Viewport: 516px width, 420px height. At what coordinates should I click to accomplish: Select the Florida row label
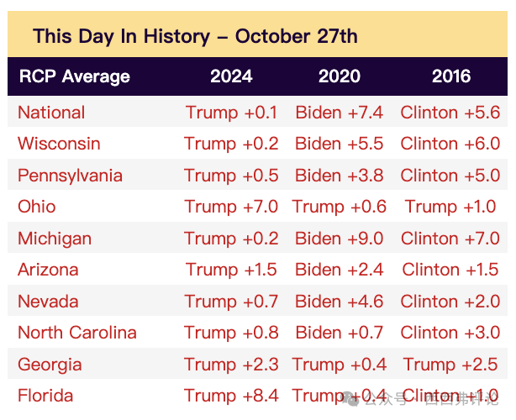(x=45, y=396)
